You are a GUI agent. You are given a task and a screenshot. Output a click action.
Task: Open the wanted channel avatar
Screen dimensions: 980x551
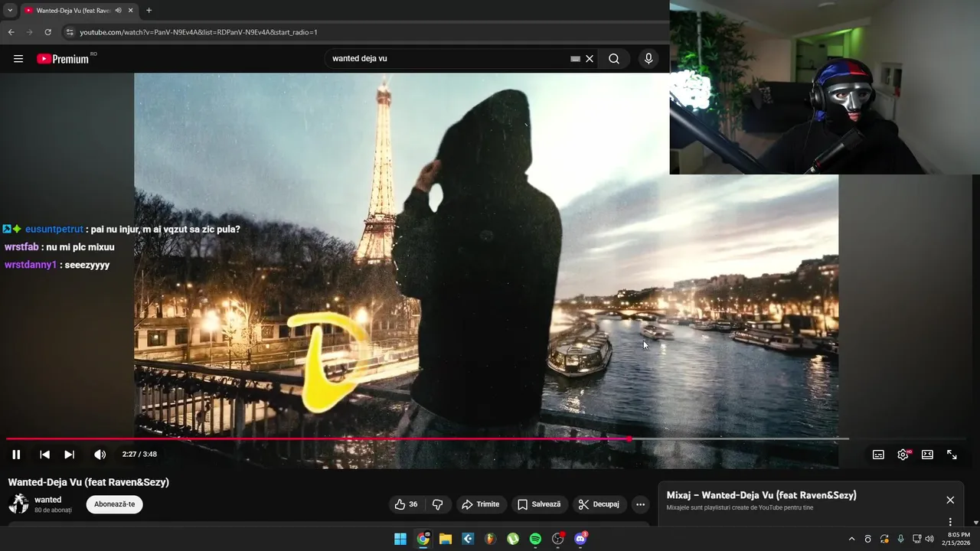(x=18, y=504)
